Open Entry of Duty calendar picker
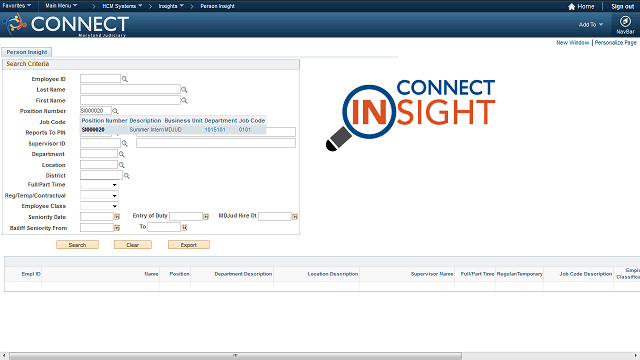640x360 pixels. 206,217
